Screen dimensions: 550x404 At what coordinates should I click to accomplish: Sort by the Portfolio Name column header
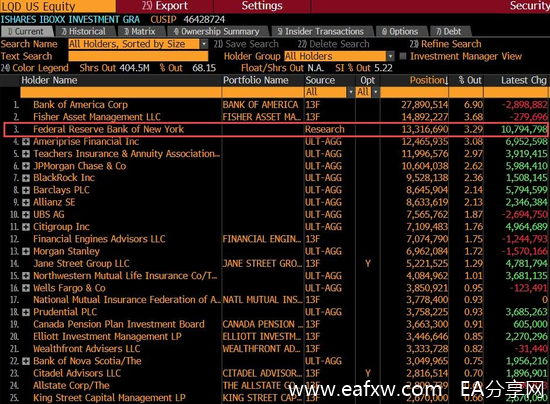click(256, 80)
